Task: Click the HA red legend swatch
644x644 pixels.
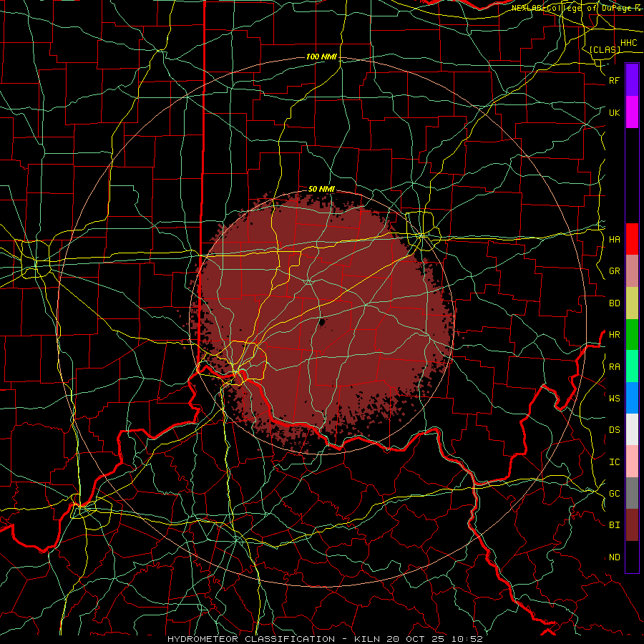Action: click(632, 239)
